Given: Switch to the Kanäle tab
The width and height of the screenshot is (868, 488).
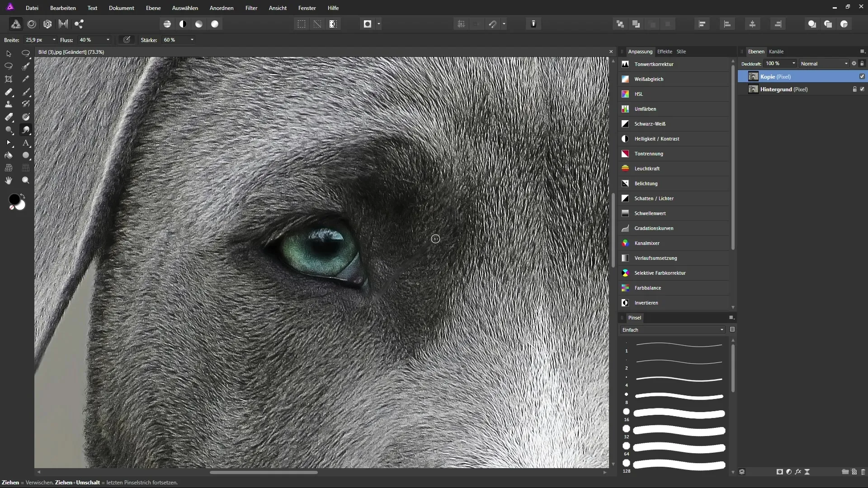Looking at the screenshot, I should 776,52.
